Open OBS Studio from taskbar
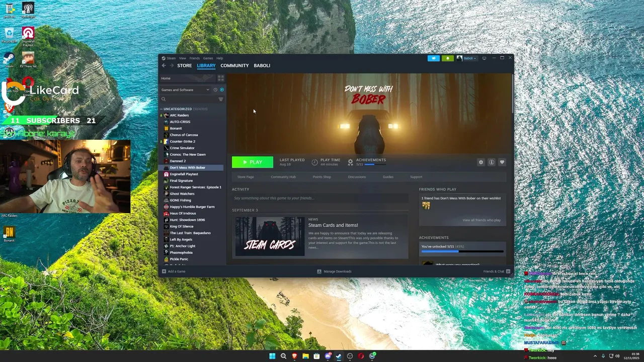This screenshot has height=362, width=644. click(350, 356)
